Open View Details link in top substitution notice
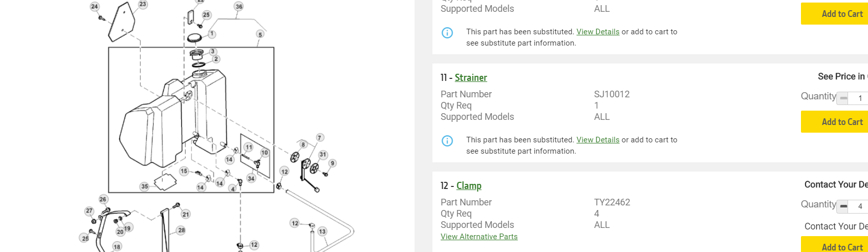The image size is (868, 252). pyautogui.click(x=598, y=32)
